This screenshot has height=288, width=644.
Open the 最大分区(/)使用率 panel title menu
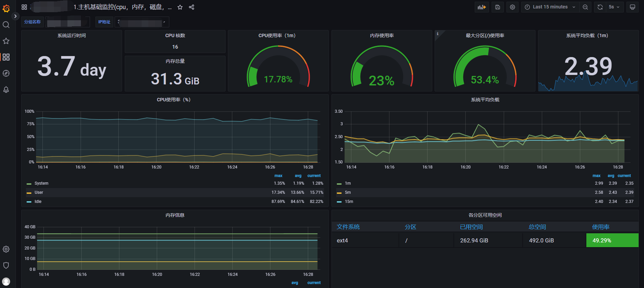coord(485,35)
